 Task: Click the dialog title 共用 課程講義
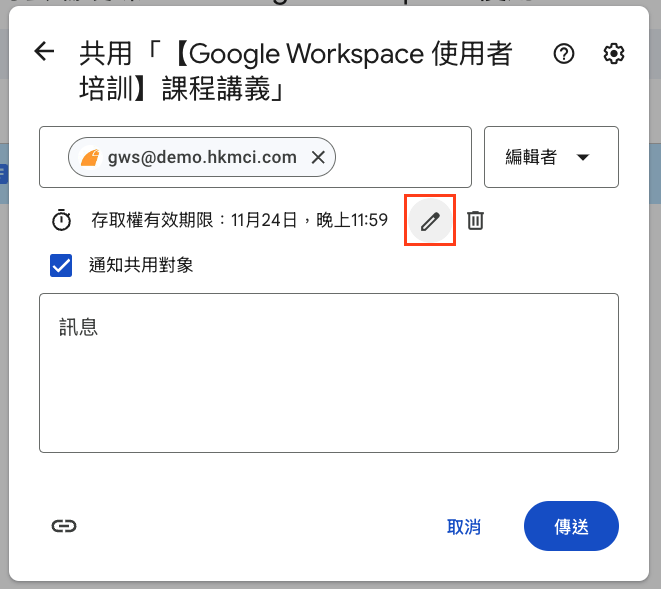296,71
